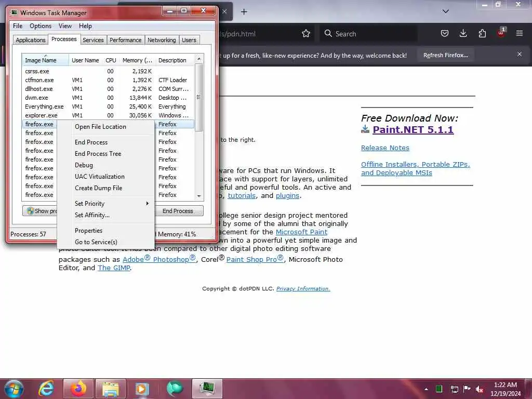Choose End Process in context menu
Viewport: 532px width, 399px height.
pos(106,142)
